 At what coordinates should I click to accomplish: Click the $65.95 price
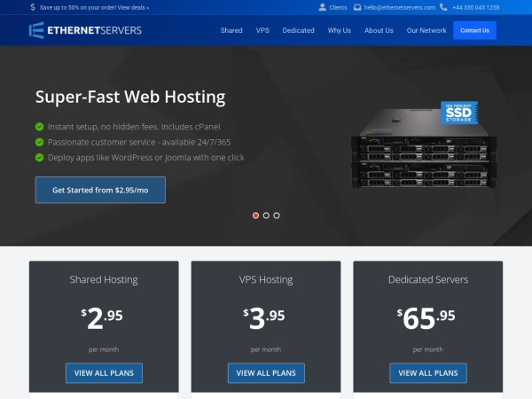(426, 318)
